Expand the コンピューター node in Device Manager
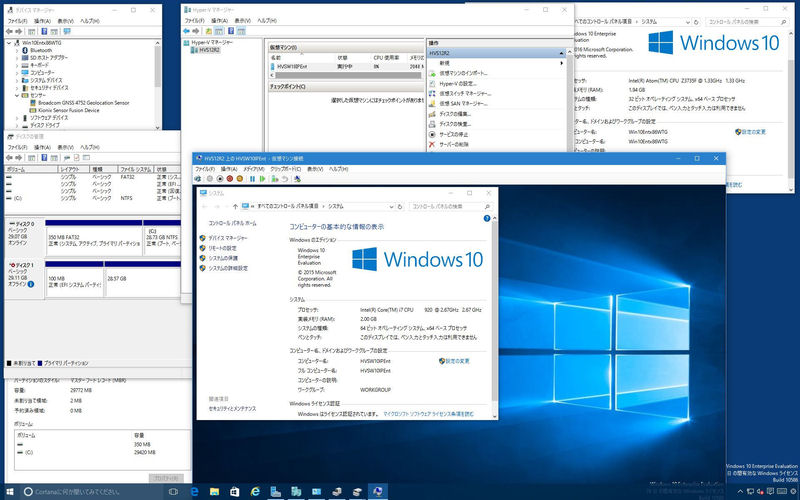 pyautogui.click(x=17, y=73)
